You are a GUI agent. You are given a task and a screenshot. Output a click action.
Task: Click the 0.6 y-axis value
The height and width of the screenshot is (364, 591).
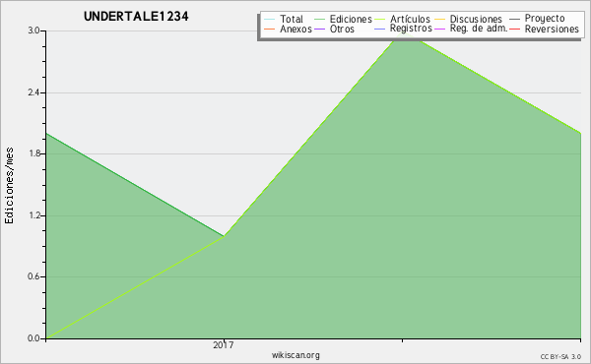click(x=33, y=276)
